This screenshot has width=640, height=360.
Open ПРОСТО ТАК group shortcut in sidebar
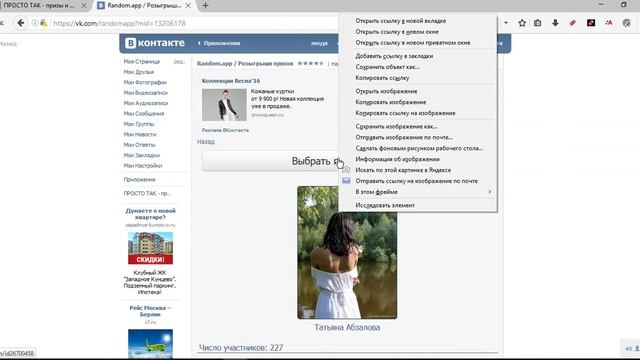coord(147,193)
